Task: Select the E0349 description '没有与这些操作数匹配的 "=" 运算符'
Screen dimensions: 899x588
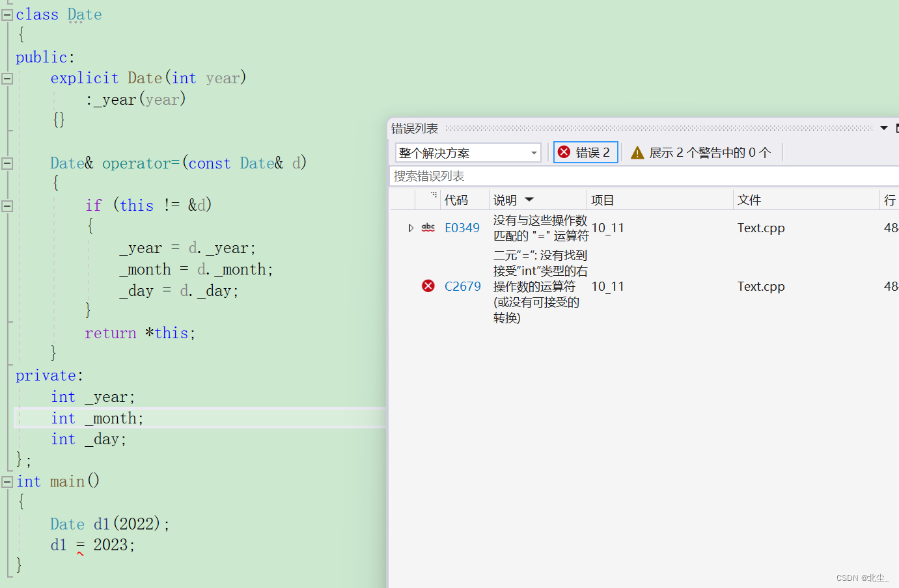Action: (540, 228)
